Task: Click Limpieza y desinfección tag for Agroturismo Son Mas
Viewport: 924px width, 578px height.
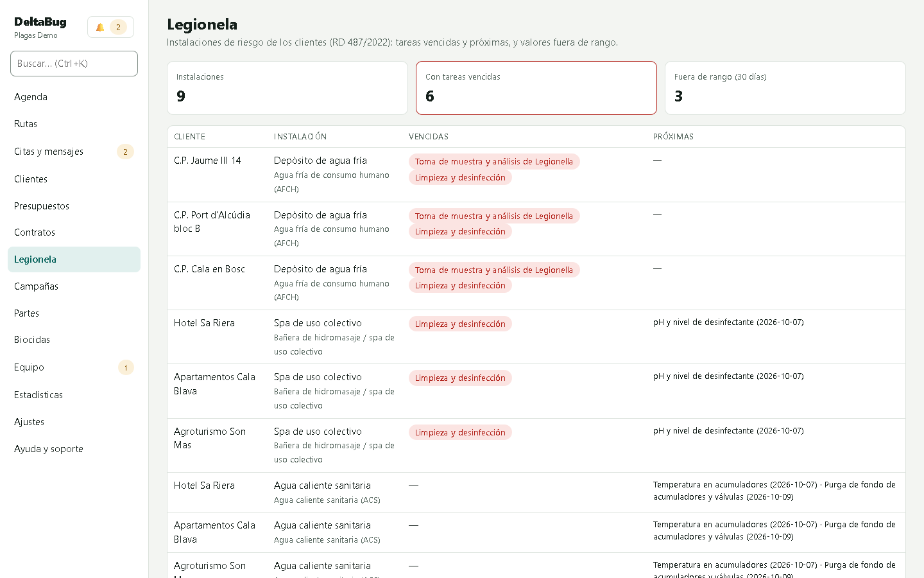Action: click(x=460, y=432)
